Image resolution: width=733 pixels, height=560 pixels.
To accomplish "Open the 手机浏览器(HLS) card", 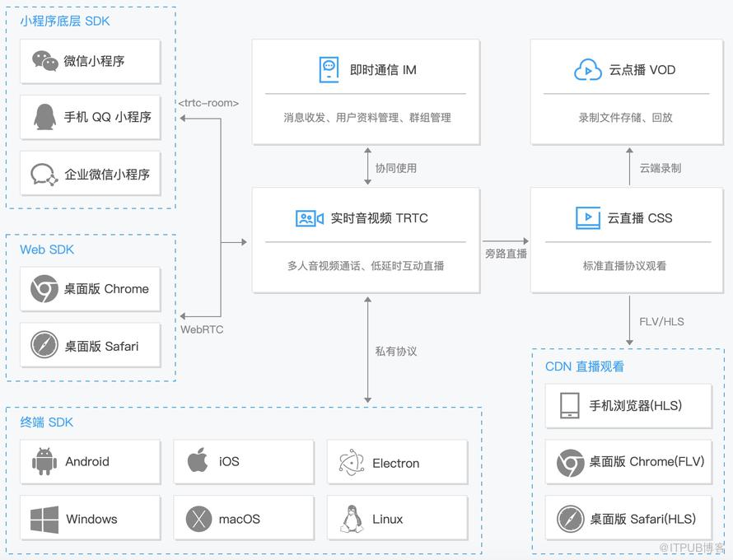I will pos(628,406).
